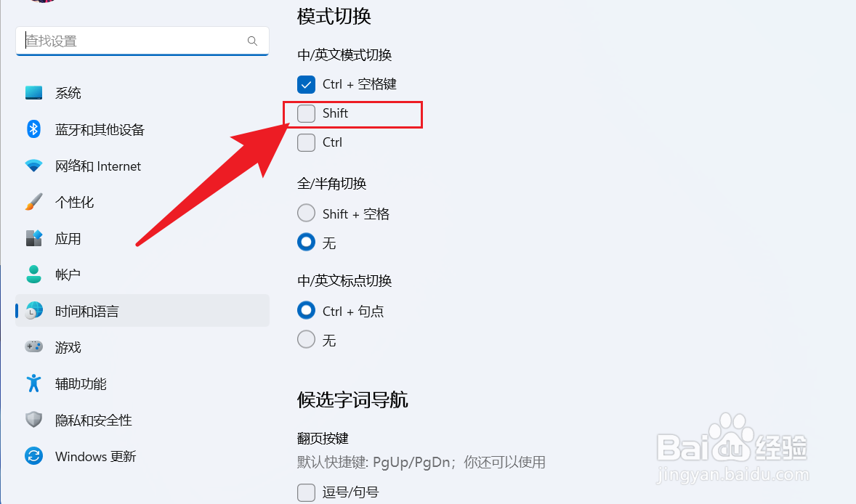Open the 辅助功能 accessibility icon
This screenshot has width=856, height=504.
[34, 383]
